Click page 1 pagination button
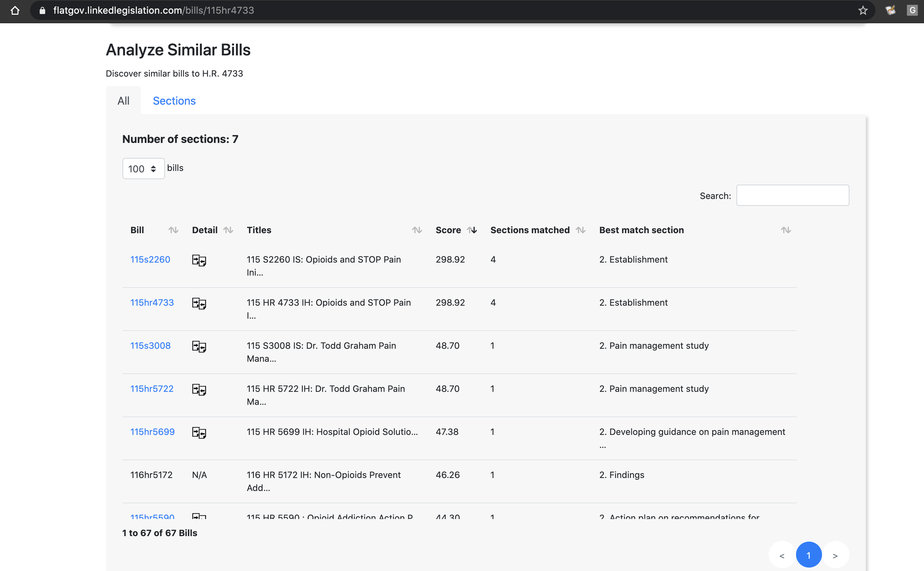 808,555
